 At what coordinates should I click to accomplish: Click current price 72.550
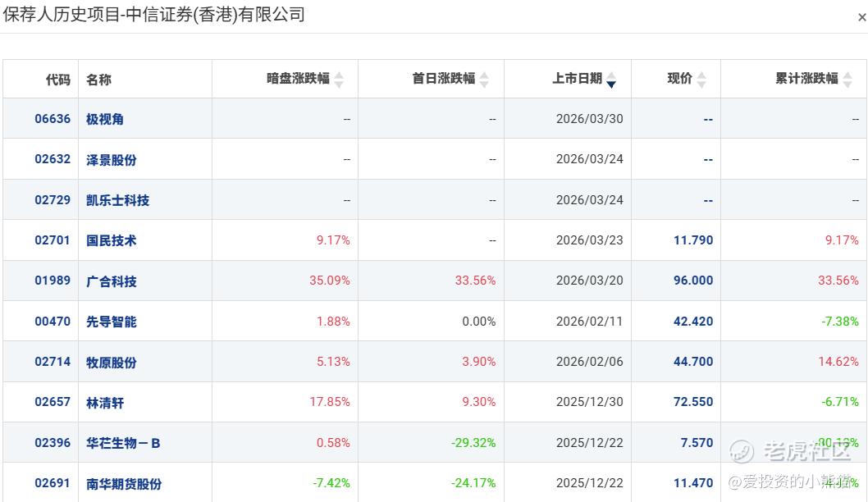tap(693, 402)
